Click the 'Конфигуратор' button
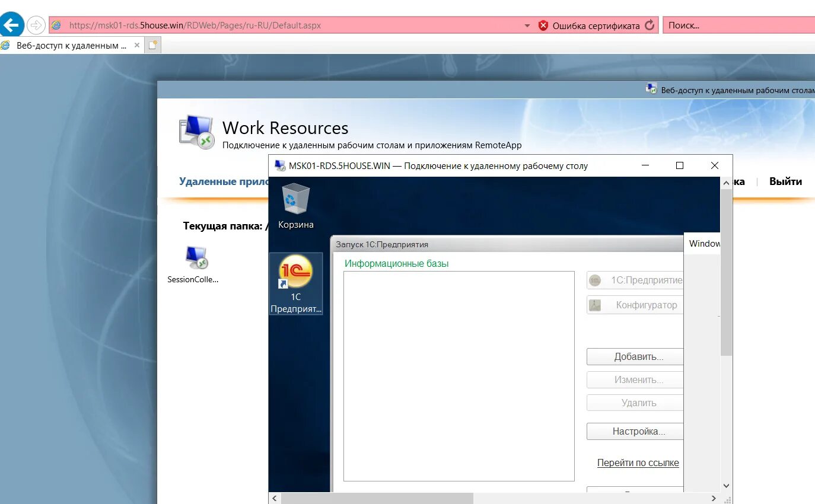This screenshot has width=815, height=504. coord(635,305)
